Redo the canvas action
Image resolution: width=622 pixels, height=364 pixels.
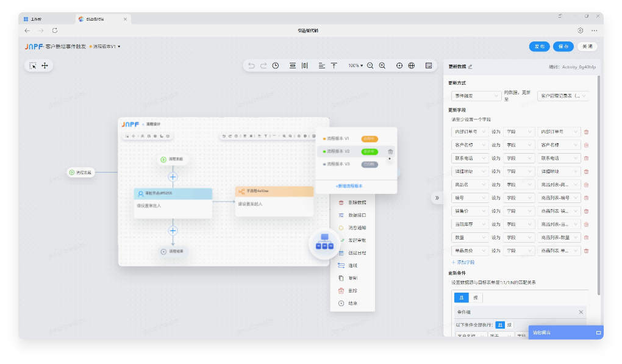pos(263,65)
